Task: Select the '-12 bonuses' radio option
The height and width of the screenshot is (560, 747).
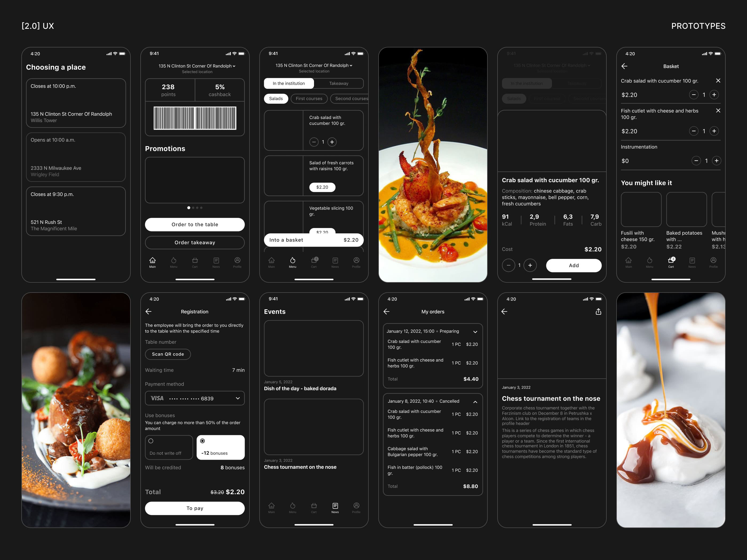Action: tap(202, 441)
